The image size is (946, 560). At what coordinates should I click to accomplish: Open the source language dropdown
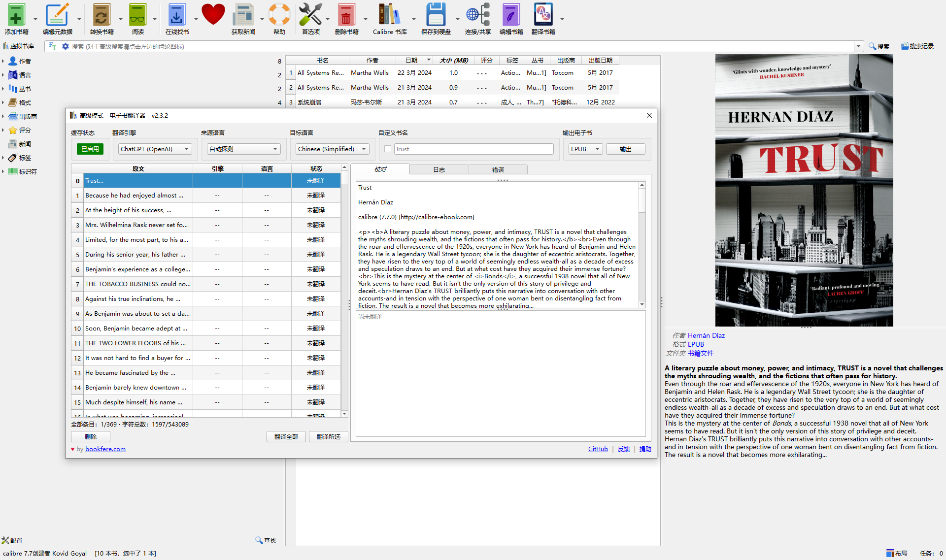pos(243,149)
